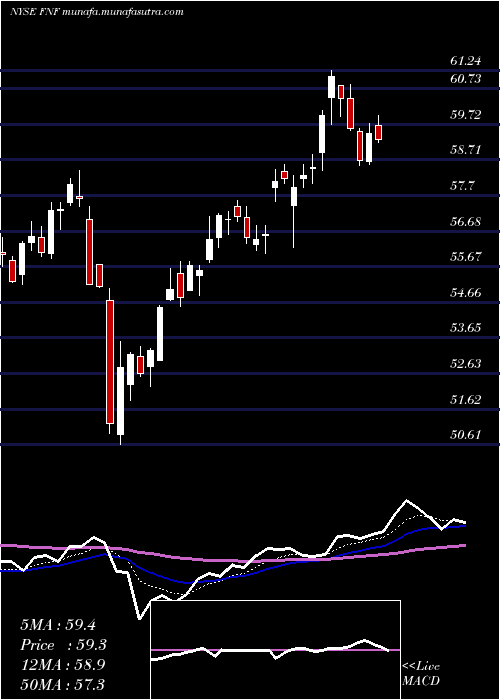The width and height of the screenshot is (500, 700).
Task: Click the 60.73 price level label
Action: 465,79
